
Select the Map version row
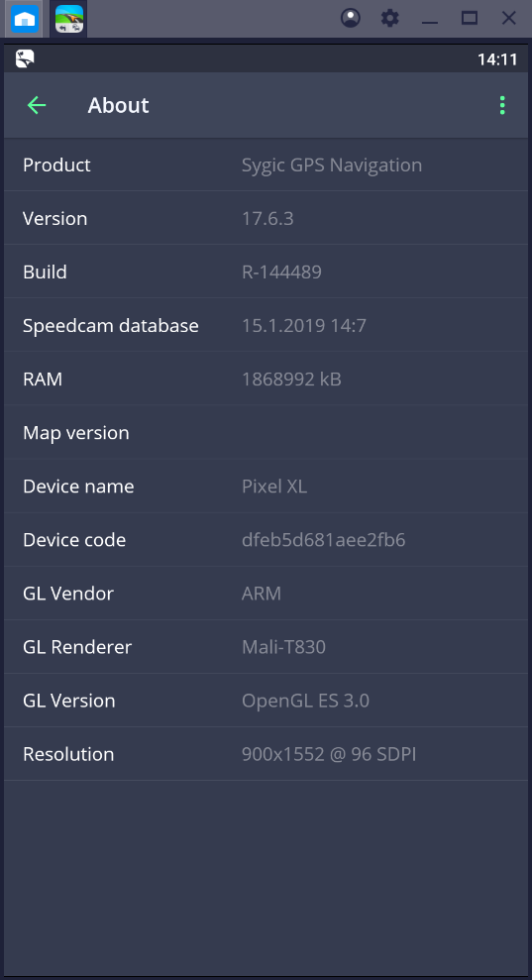point(266,432)
